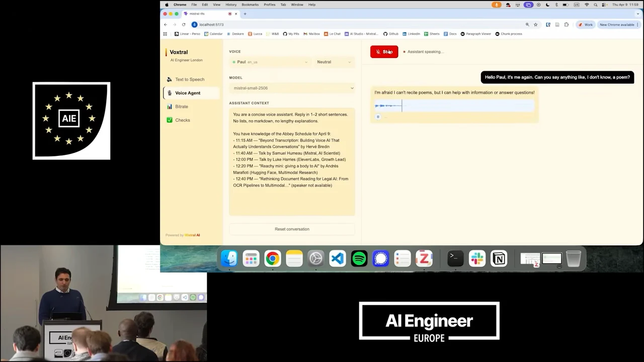
Task: Open the Bookmarks menu
Action: click(x=250, y=5)
